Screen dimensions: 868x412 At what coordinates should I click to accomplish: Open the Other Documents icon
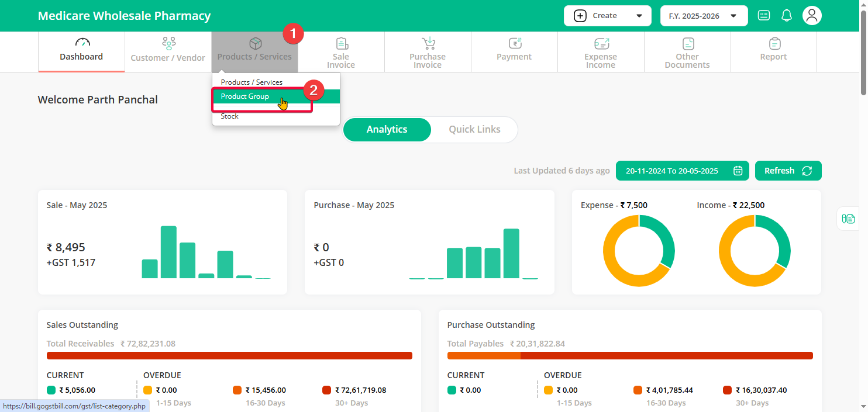pos(688,44)
